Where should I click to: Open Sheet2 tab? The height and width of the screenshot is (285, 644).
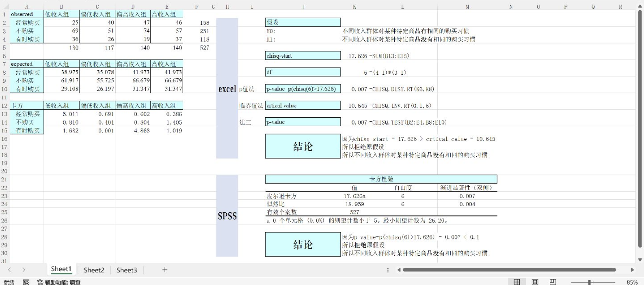(94, 270)
